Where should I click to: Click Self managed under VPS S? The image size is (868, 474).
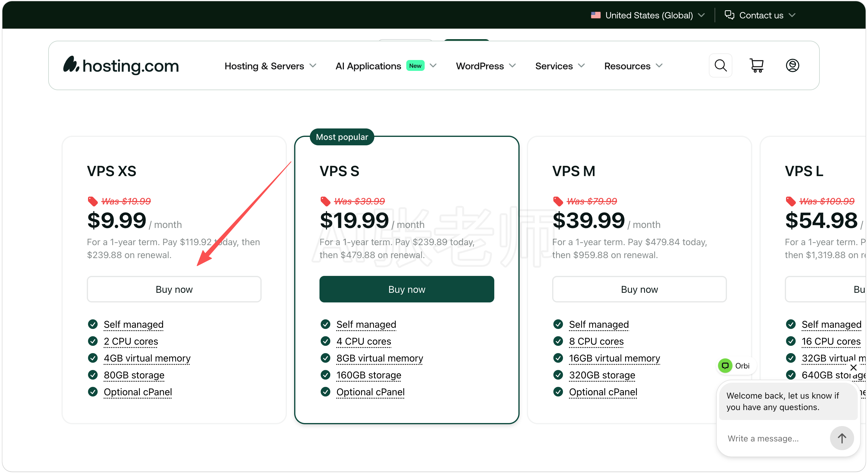(366, 324)
